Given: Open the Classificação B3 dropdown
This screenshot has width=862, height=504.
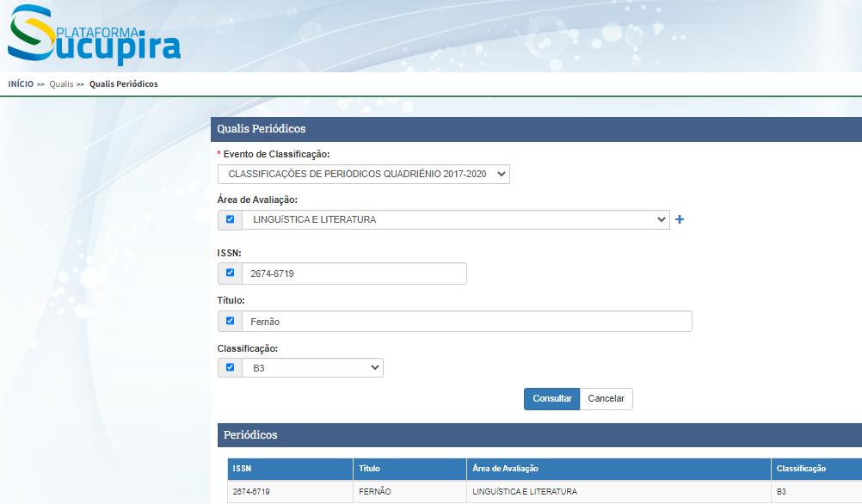Looking at the screenshot, I should coord(313,368).
